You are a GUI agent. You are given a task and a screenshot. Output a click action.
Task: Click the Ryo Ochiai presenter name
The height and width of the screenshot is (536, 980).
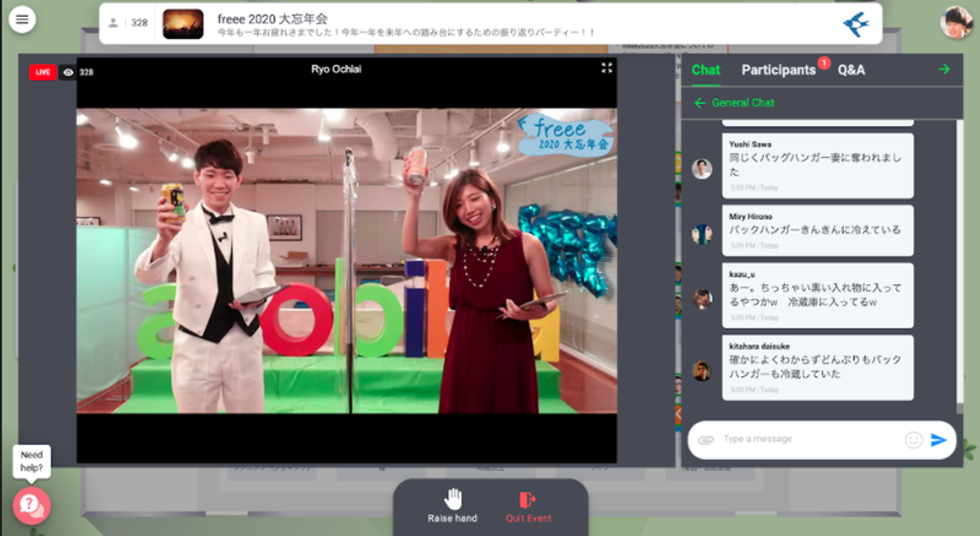(336, 69)
